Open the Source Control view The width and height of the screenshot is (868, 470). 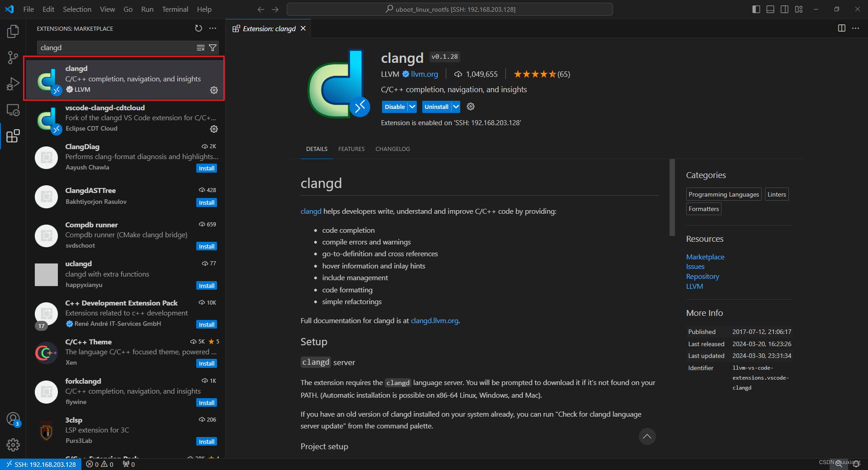[x=13, y=57]
